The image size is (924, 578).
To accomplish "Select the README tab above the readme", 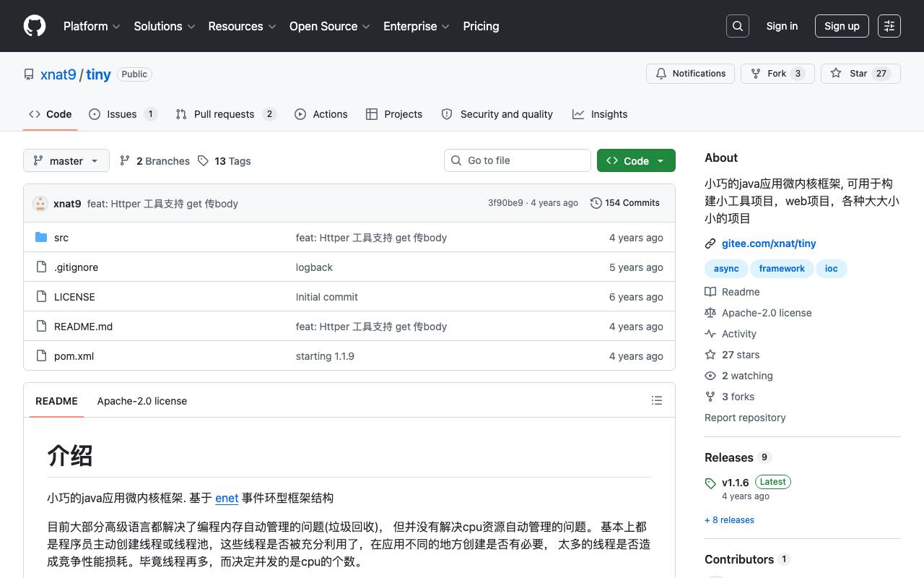I will click(56, 401).
